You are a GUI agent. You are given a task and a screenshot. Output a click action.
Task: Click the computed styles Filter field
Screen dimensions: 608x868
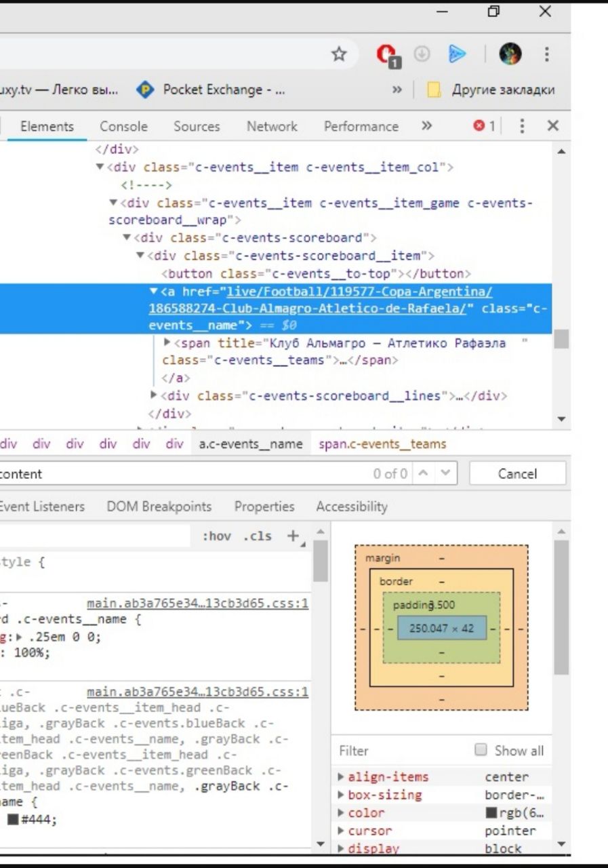pos(400,751)
